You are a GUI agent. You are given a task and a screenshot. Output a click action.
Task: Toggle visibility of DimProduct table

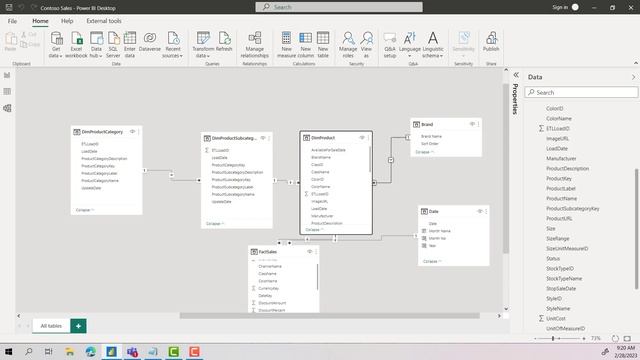(362, 138)
